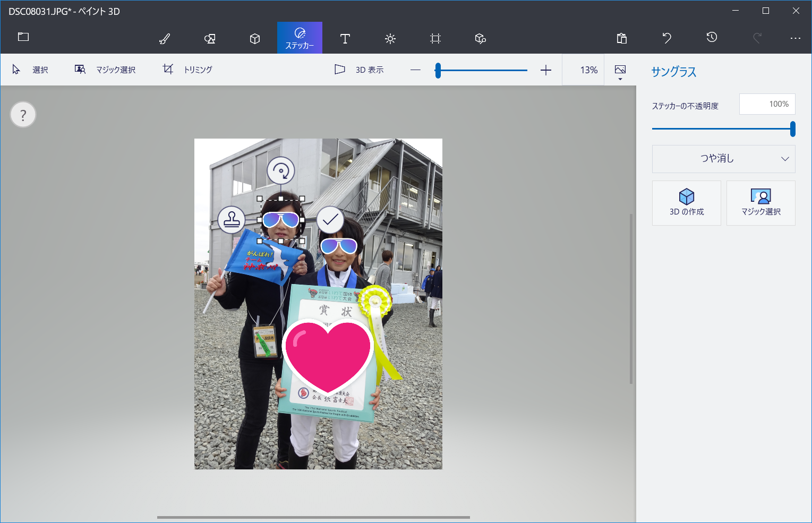Expand the つや消し material dropdown
This screenshot has width=812, height=523.
click(723, 159)
